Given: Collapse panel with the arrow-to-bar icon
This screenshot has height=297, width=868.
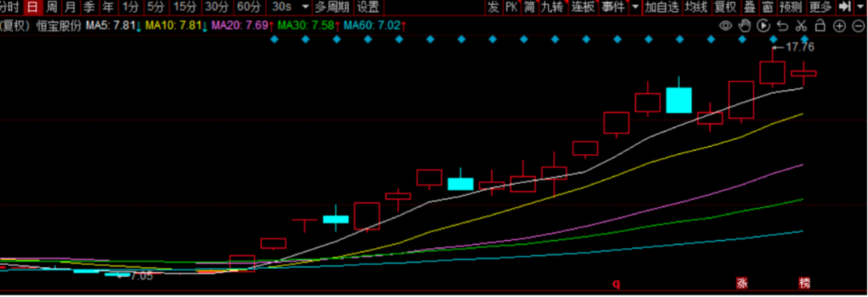Looking at the screenshot, I should 844,7.
